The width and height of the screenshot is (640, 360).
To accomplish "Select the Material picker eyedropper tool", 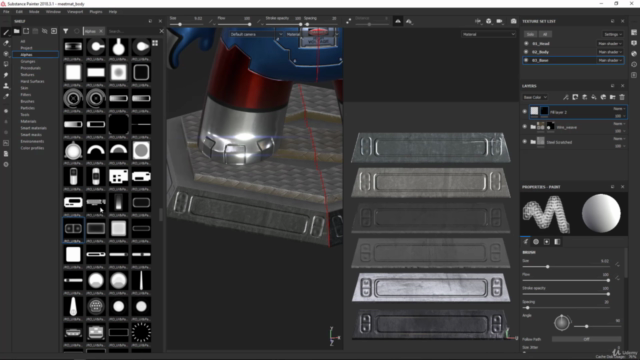I will [6, 96].
